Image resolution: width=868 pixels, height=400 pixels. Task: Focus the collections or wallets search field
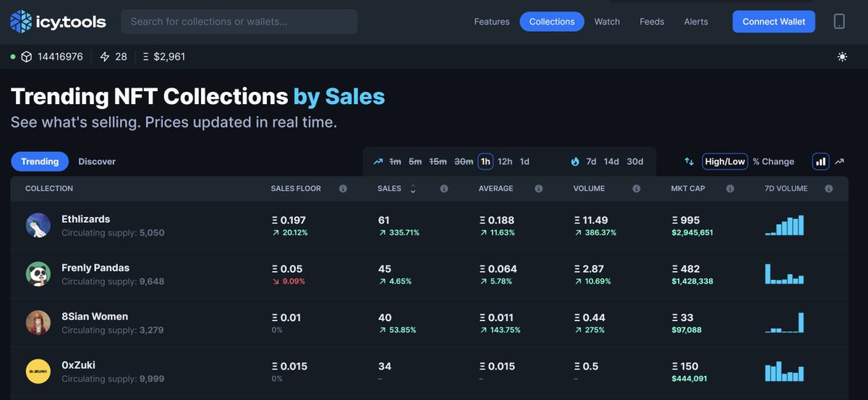pos(239,22)
